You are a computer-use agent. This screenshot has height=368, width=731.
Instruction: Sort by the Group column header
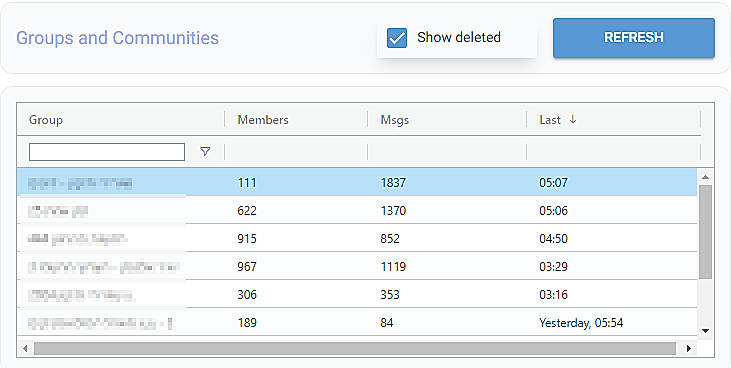point(46,120)
